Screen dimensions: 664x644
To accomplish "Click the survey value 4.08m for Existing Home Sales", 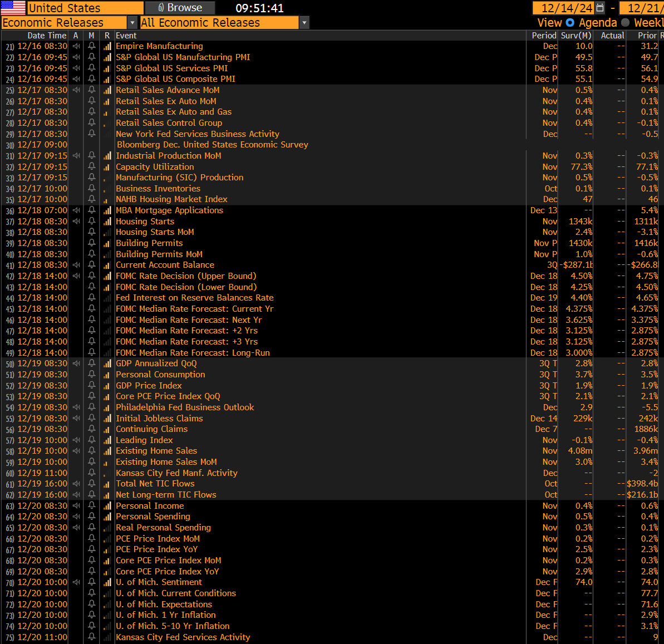I will 580,451.
